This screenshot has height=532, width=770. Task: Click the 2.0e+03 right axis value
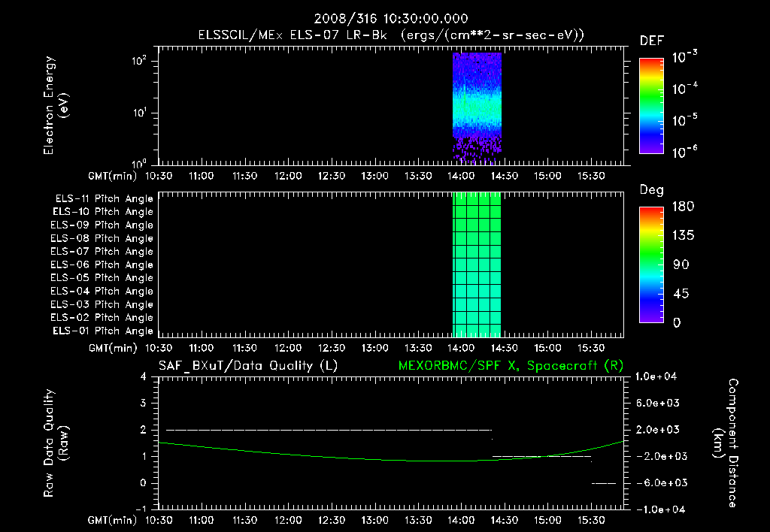point(659,430)
